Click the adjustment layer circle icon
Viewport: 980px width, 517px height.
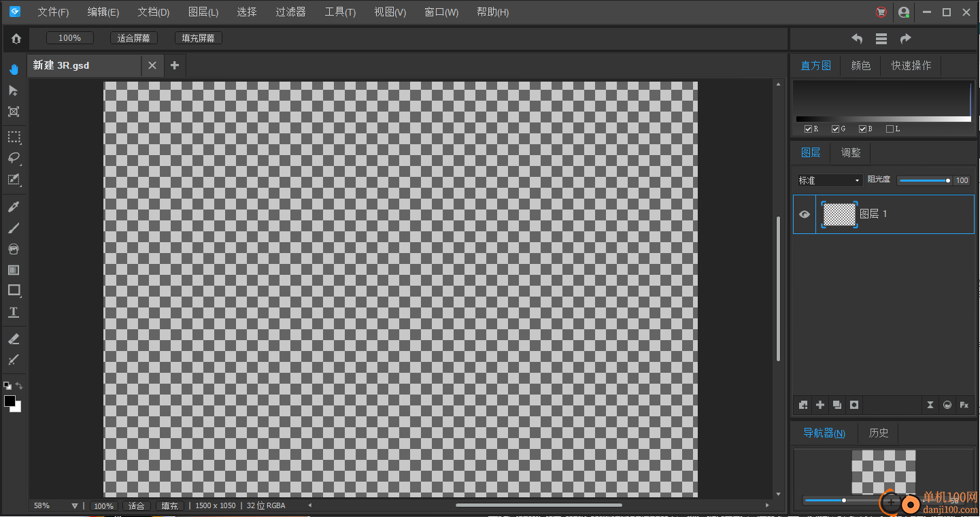(947, 405)
